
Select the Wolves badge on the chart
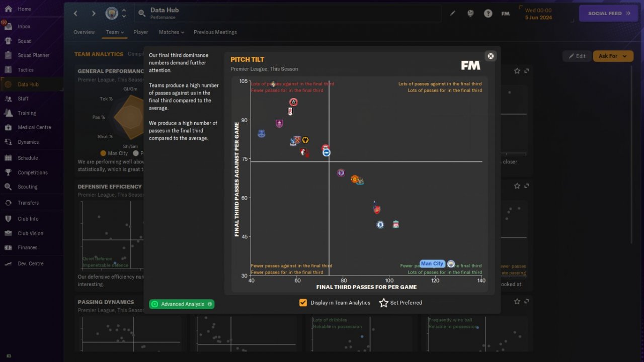tap(305, 140)
